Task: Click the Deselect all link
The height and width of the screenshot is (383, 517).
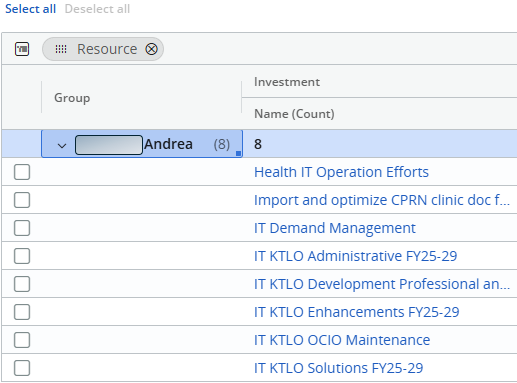Action: pos(97,9)
